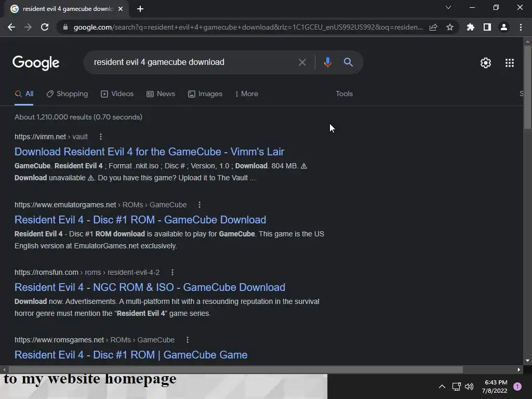Click the scrollbar up arrow

click(x=527, y=42)
